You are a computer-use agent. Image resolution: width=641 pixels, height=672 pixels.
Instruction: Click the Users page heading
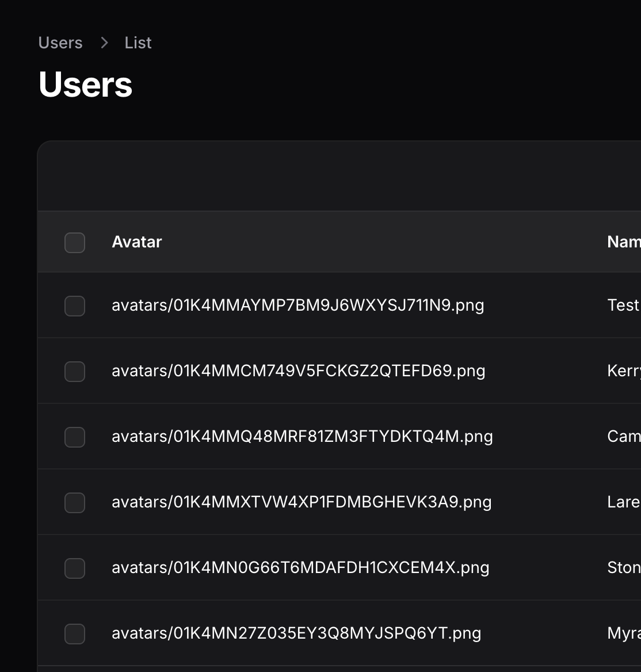coord(86,85)
